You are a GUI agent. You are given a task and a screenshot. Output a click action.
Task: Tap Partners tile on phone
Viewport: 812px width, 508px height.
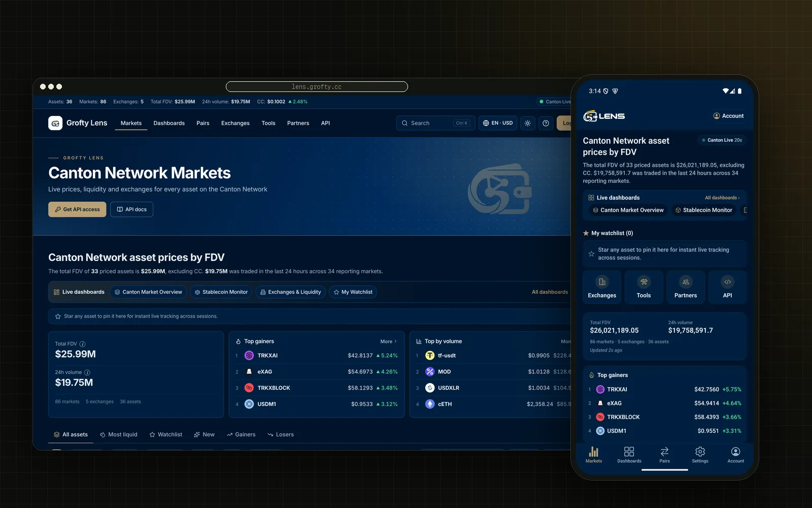pyautogui.click(x=686, y=288)
